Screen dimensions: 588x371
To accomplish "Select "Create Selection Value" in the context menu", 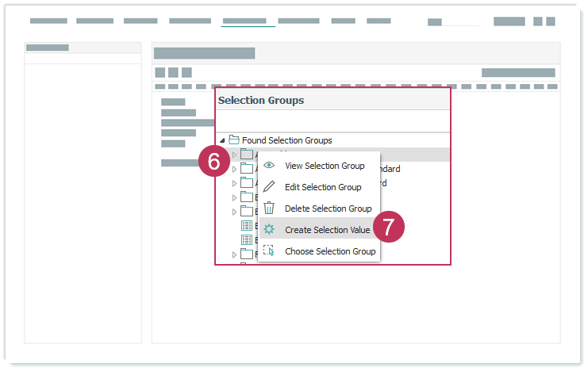I will [x=327, y=230].
